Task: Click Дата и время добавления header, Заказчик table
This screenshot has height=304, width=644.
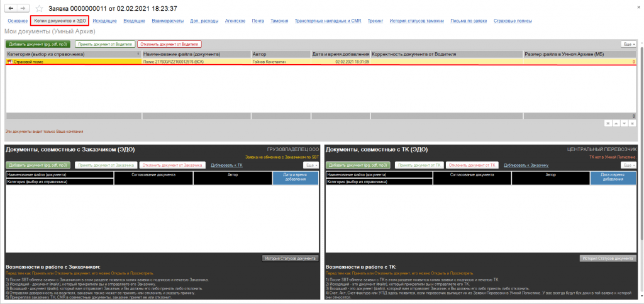Action: [296, 177]
